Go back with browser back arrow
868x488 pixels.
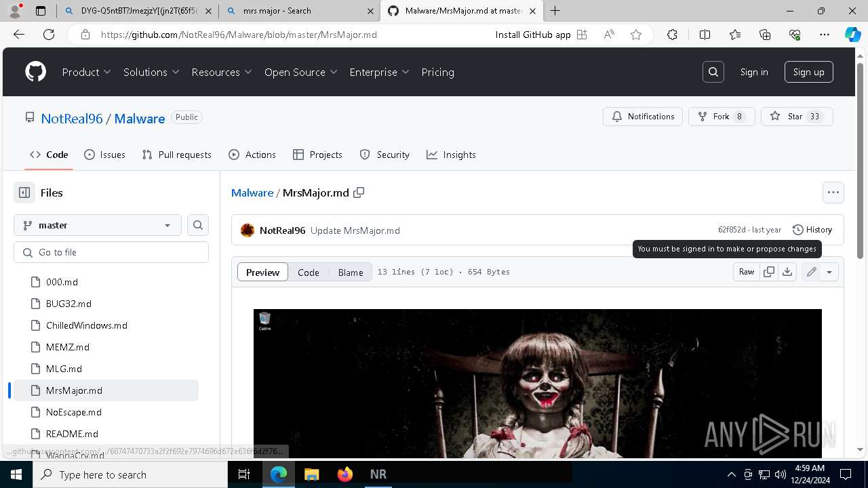pyautogui.click(x=19, y=35)
